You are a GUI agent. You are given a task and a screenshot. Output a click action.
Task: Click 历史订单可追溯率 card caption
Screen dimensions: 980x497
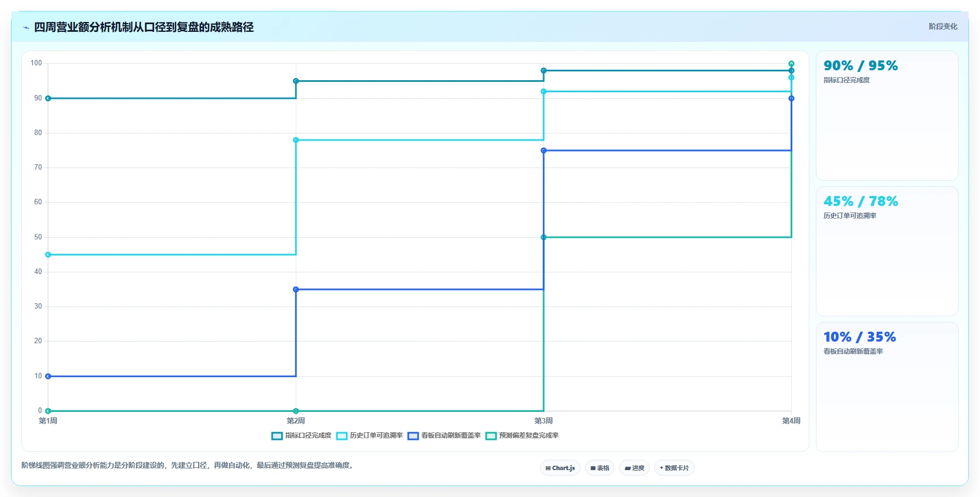click(850, 216)
